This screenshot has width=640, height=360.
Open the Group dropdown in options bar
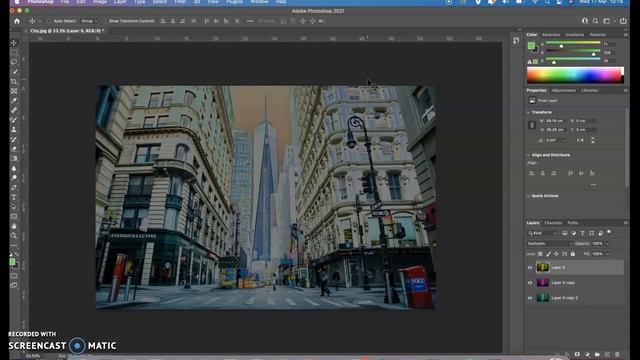[89, 21]
